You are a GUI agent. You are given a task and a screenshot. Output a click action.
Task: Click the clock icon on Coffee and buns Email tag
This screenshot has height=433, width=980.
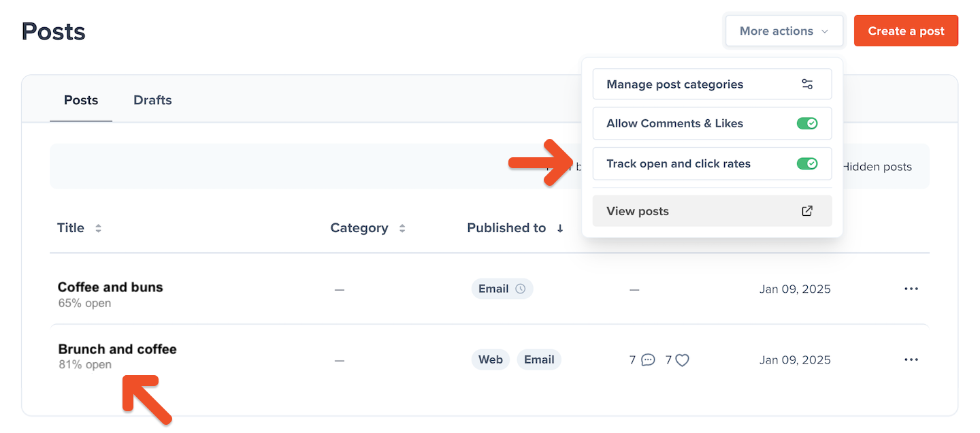click(521, 288)
